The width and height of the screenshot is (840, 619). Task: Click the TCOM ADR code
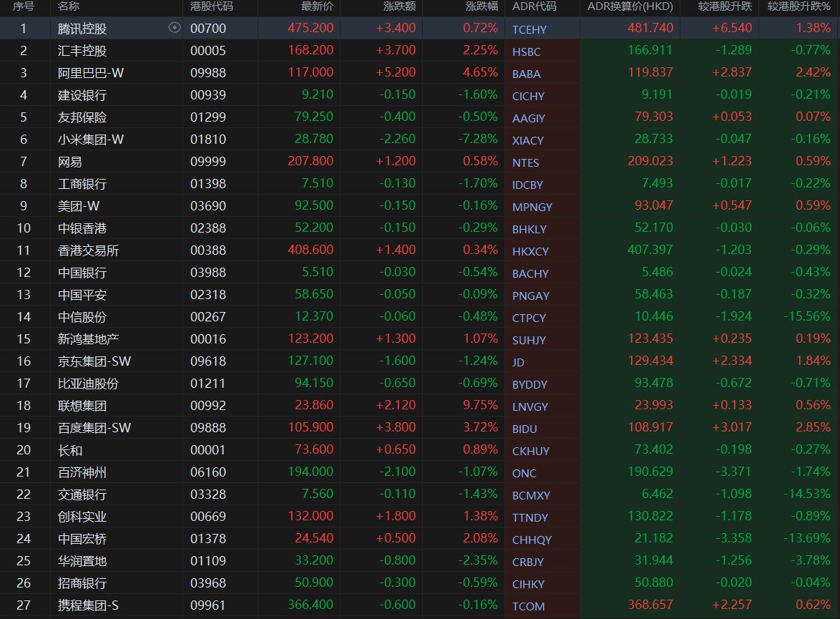[528, 606]
